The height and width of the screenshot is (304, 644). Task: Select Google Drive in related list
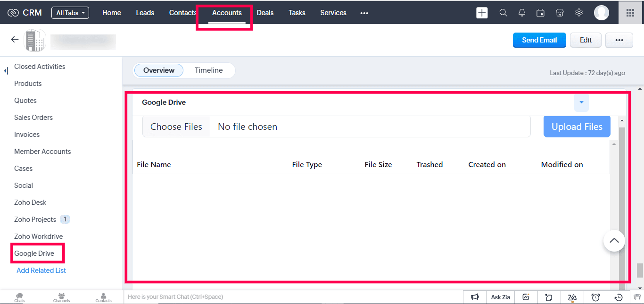pyautogui.click(x=34, y=253)
